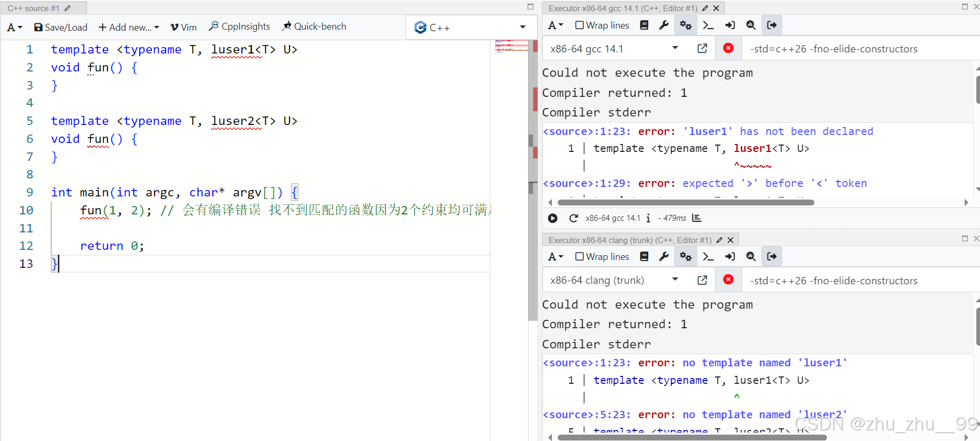Open code in Quick-bench
Image resolution: width=980 pixels, height=441 pixels.
[314, 26]
